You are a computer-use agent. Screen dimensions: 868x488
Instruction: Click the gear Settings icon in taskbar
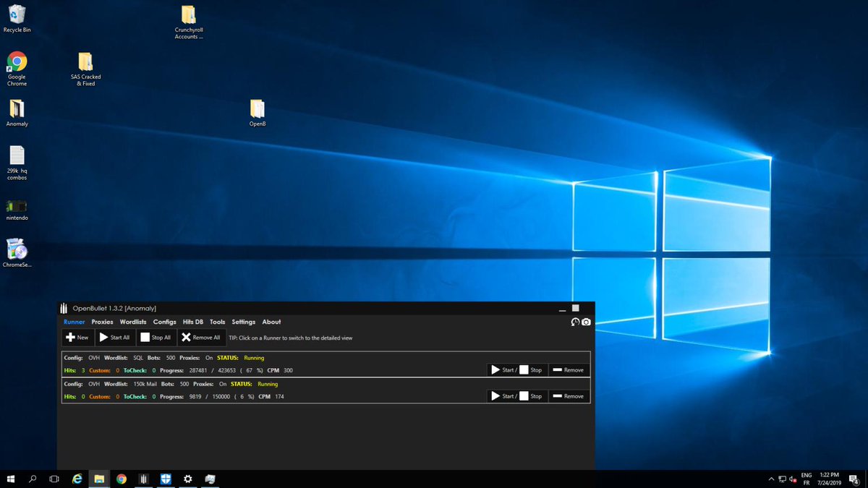pos(188,479)
